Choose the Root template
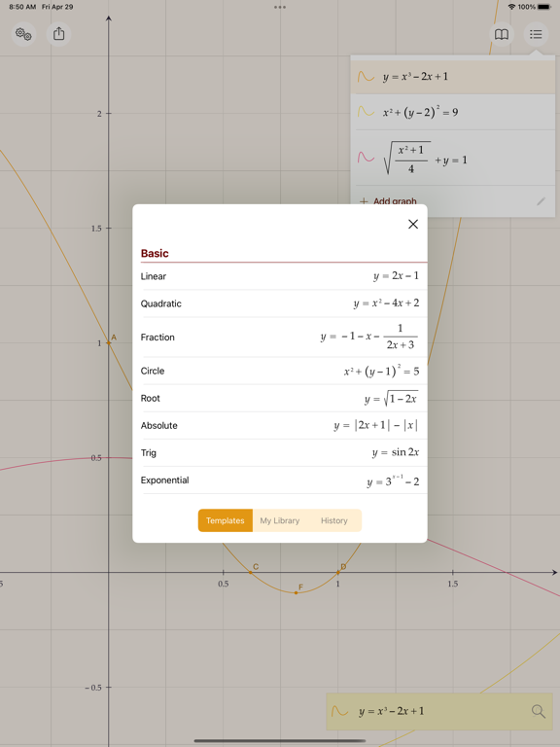The height and width of the screenshot is (747, 560). (280, 398)
